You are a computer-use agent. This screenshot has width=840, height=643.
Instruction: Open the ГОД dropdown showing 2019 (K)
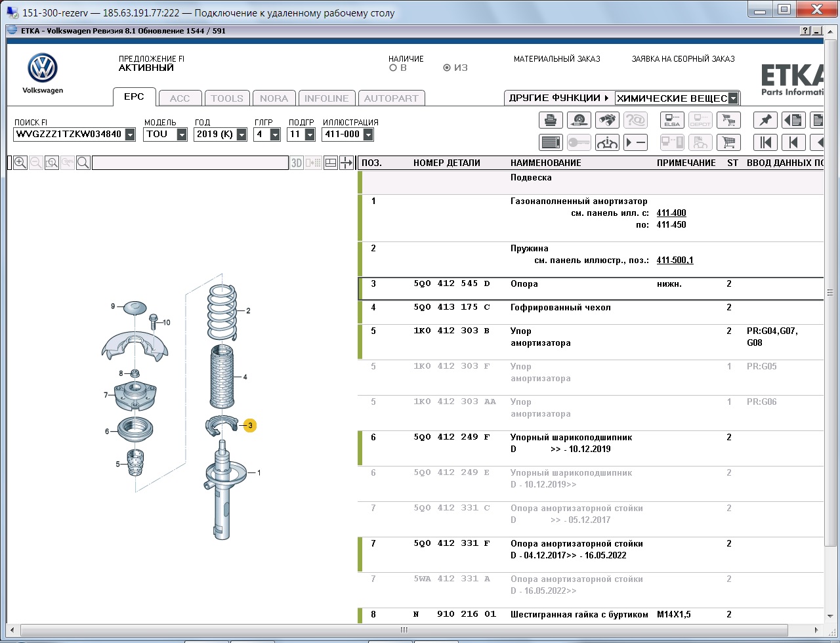[x=241, y=135]
